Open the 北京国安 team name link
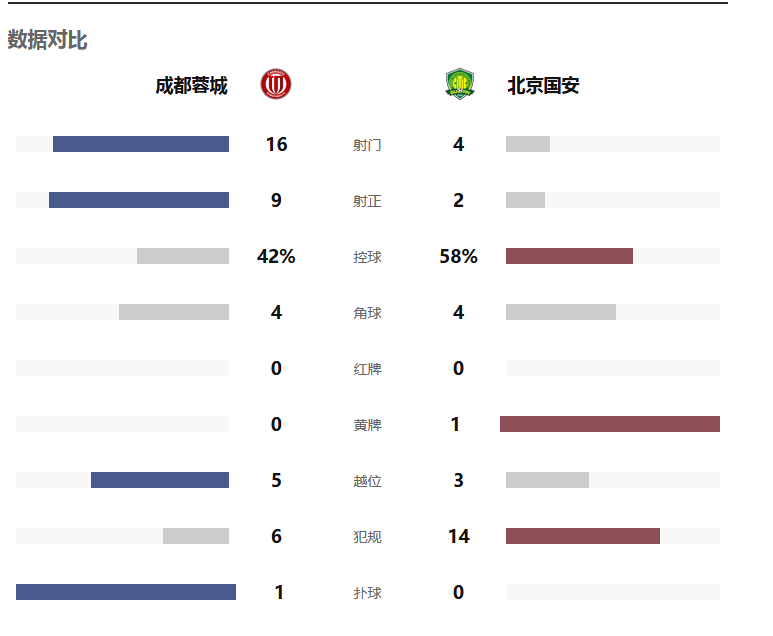Viewport: 773px width, 636px height. (543, 85)
